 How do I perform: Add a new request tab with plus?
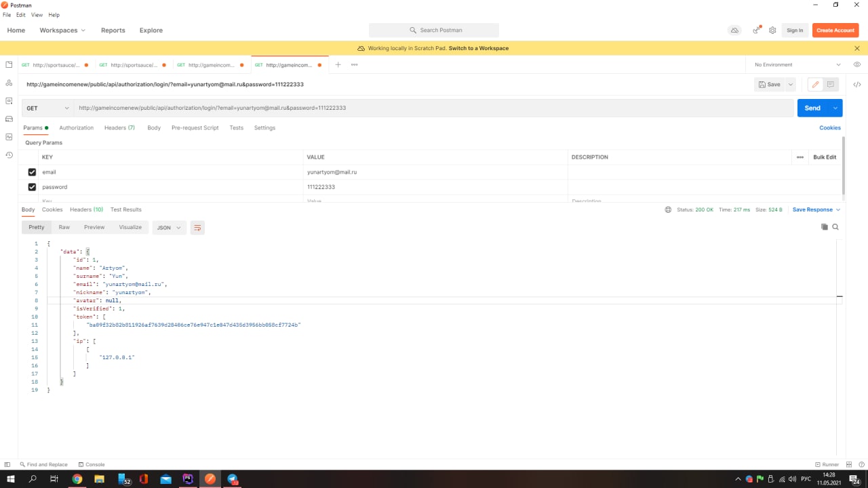338,64
